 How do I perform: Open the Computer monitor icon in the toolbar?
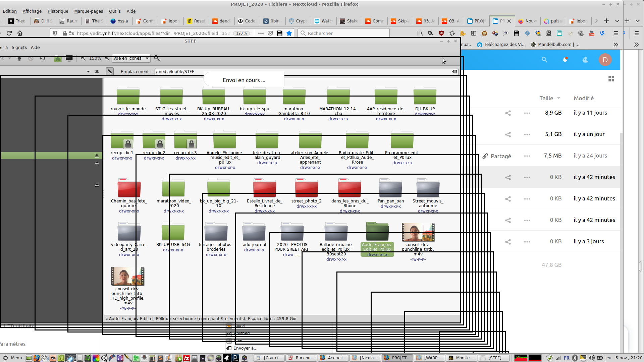tap(69, 58)
